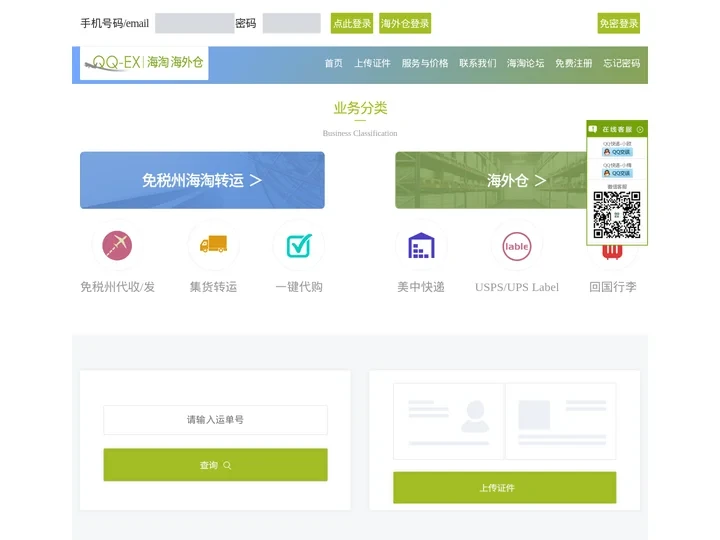Click the 点此登录 button
Image resolution: width=720 pixels, height=540 pixels.
click(x=352, y=23)
